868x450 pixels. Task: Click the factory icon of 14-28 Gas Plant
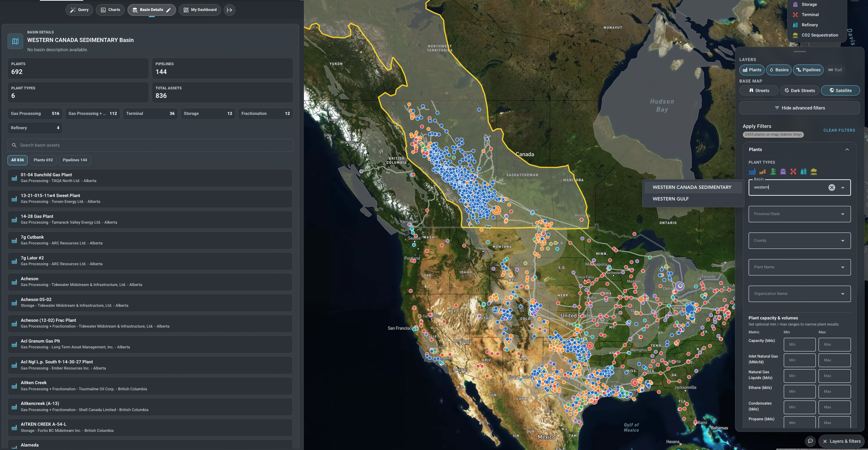tap(14, 220)
